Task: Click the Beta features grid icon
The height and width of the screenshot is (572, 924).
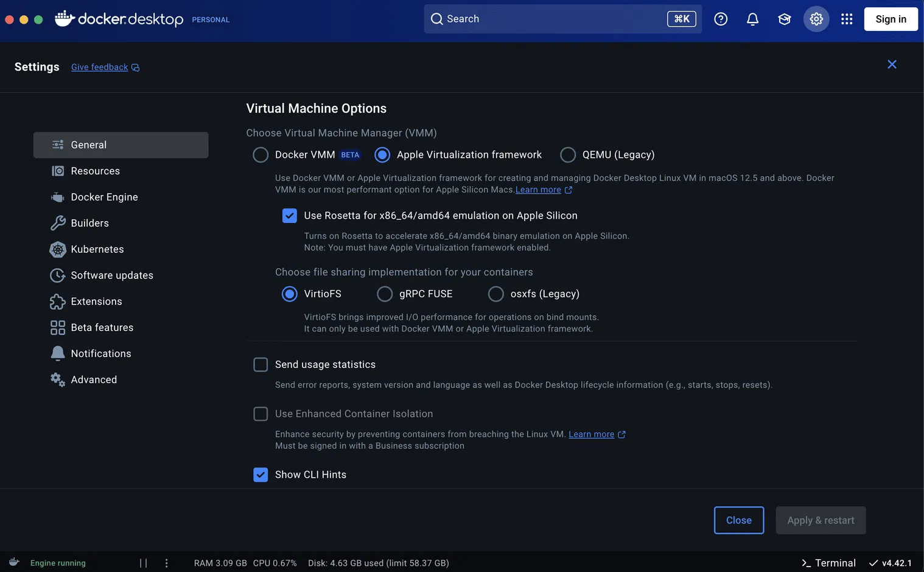Action: click(x=58, y=328)
